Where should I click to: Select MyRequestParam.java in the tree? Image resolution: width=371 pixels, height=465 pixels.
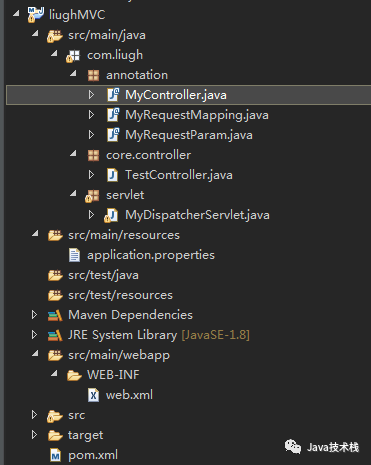pyautogui.click(x=189, y=135)
